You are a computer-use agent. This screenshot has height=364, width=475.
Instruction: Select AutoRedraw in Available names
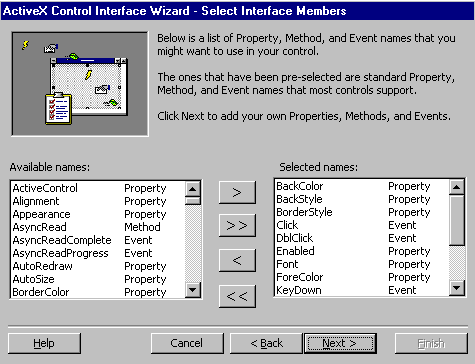(x=97, y=266)
